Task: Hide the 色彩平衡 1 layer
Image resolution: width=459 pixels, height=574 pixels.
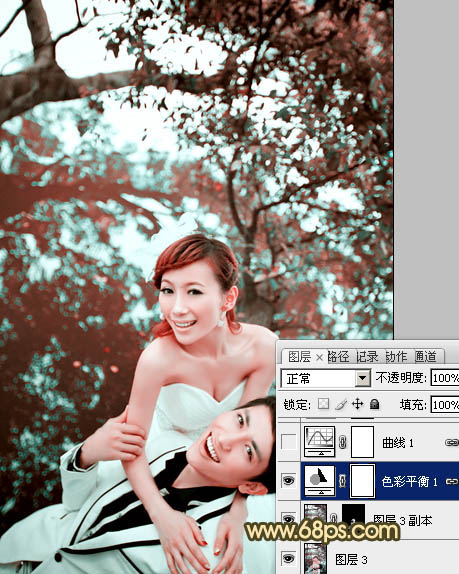Action: coord(288,480)
